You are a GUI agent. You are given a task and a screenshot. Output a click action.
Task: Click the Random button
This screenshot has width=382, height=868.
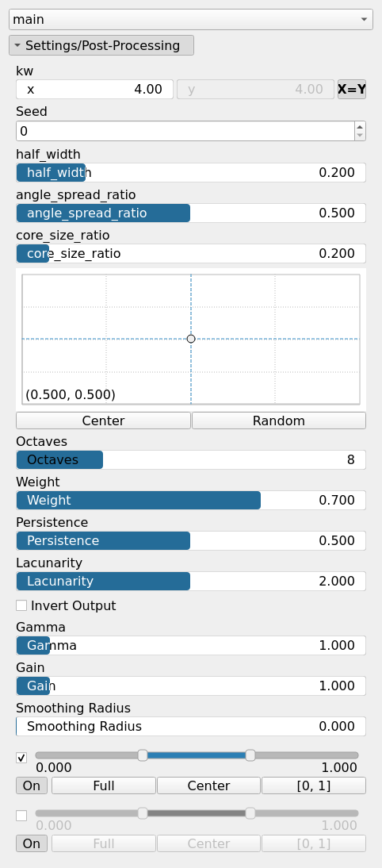click(x=279, y=421)
